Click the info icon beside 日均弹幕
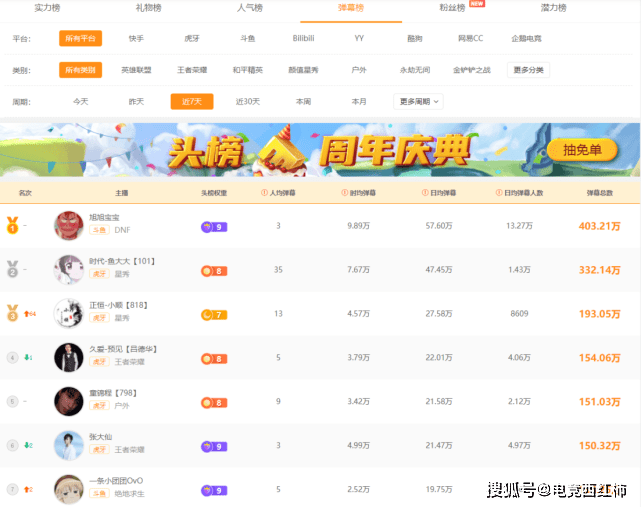The width and height of the screenshot is (641, 507). [x=425, y=193]
